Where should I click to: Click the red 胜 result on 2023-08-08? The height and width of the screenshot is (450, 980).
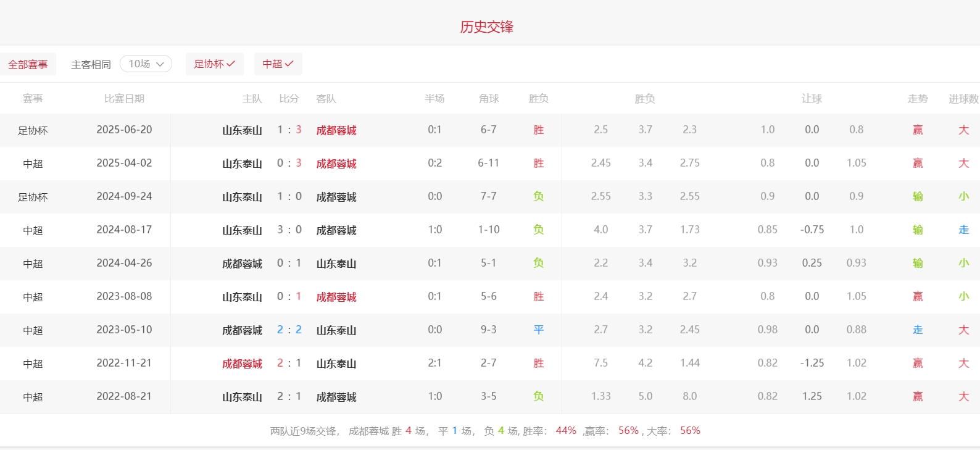coord(539,296)
